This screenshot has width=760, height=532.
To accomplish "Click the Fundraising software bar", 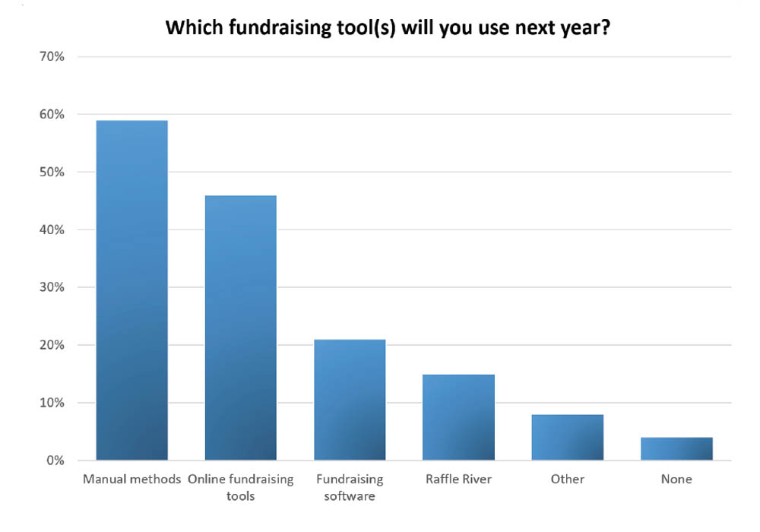I will click(350, 400).
